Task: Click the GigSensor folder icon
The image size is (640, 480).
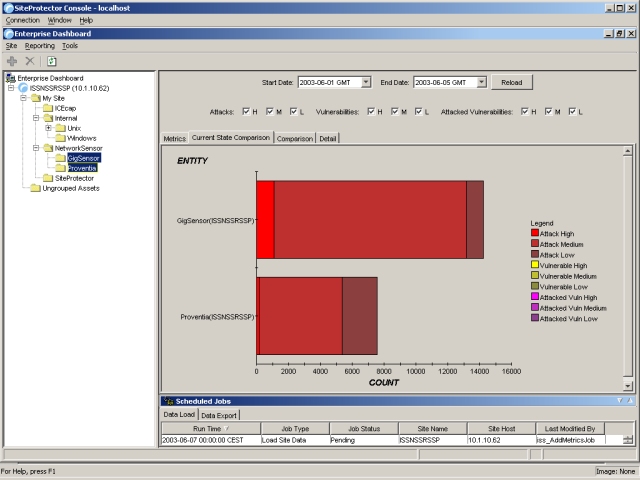Action: point(60,158)
